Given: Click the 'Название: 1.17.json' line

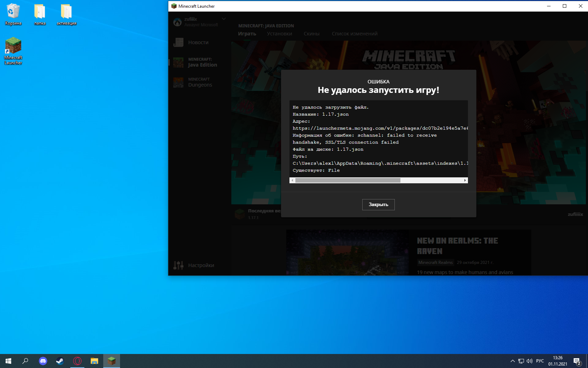Looking at the screenshot, I should click(x=321, y=114).
